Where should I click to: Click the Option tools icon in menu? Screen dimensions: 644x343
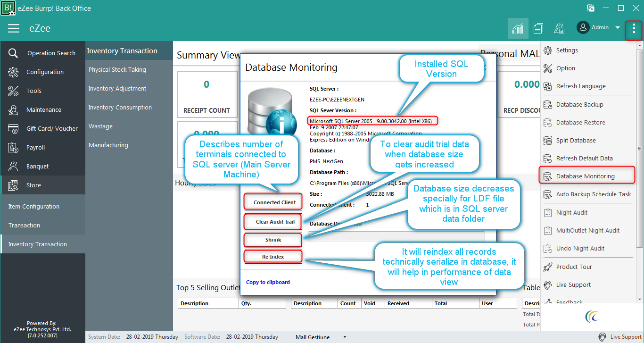[548, 68]
